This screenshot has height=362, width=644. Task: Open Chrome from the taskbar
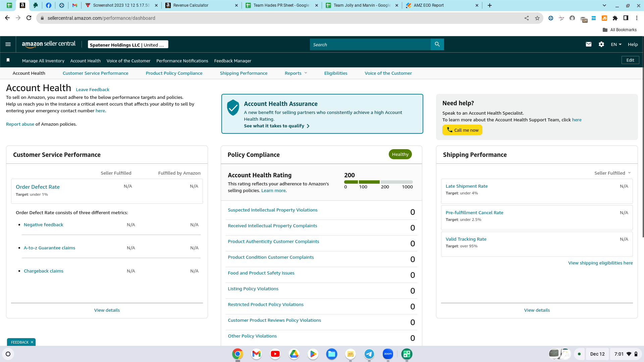237,354
